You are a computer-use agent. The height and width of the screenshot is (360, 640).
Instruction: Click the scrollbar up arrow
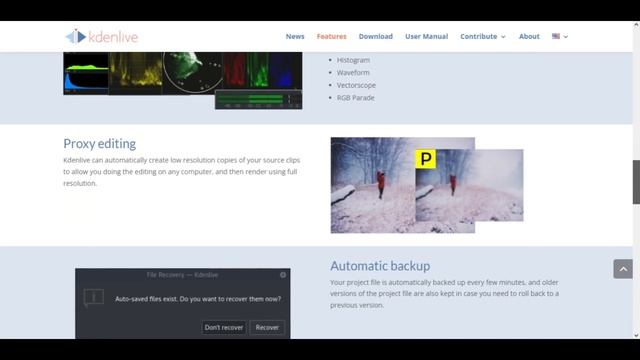(x=636, y=25)
